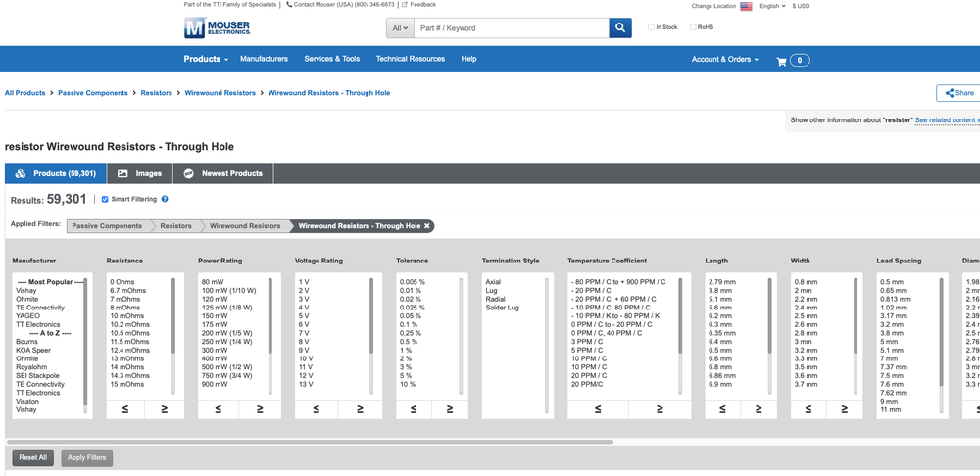Open the All search category dropdown

[x=400, y=28]
